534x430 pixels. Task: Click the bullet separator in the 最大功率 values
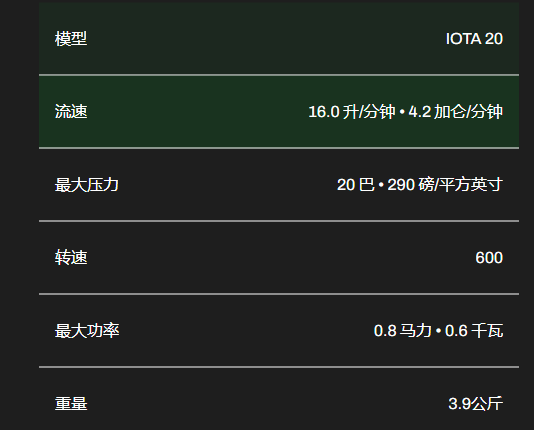(438, 331)
